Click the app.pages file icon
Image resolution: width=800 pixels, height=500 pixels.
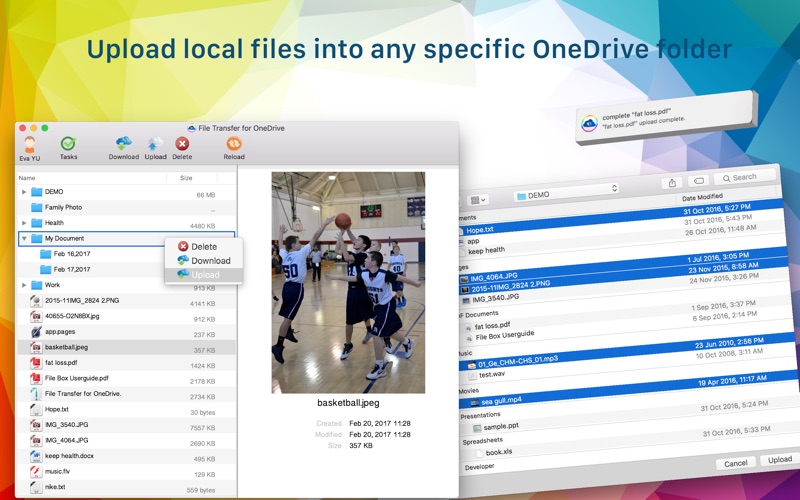(x=36, y=332)
